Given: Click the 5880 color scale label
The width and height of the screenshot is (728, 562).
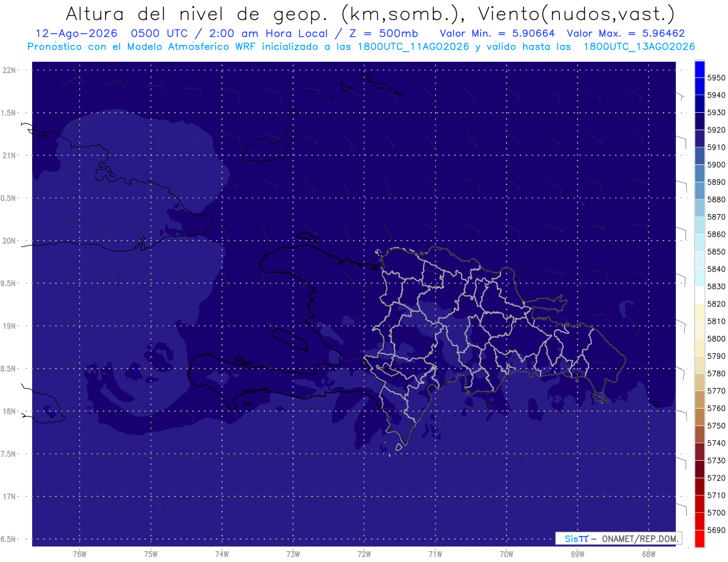Looking at the screenshot, I should [716, 199].
